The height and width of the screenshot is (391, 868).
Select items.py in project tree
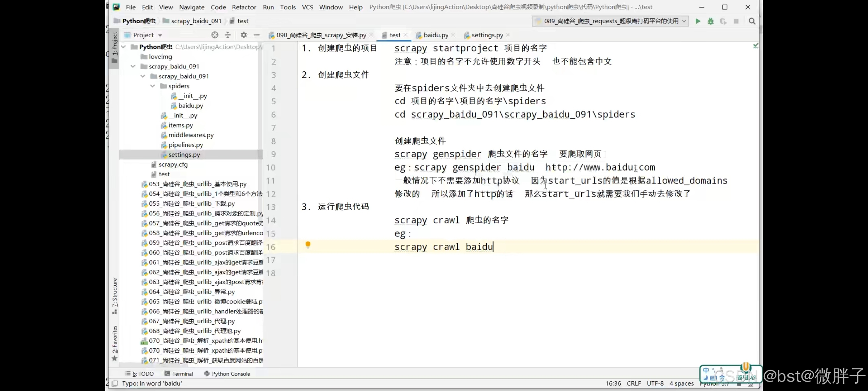pos(180,125)
